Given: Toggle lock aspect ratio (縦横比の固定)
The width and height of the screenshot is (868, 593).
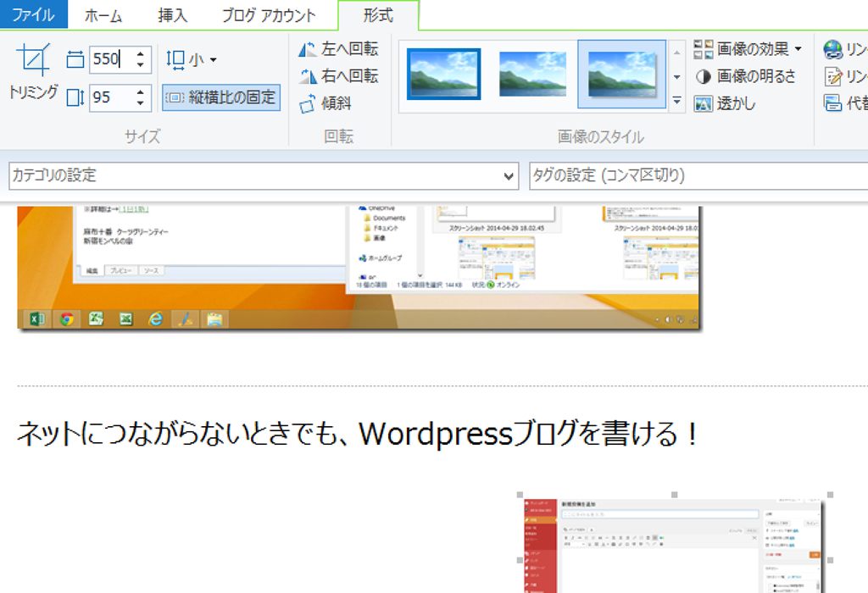Looking at the screenshot, I should click(221, 97).
